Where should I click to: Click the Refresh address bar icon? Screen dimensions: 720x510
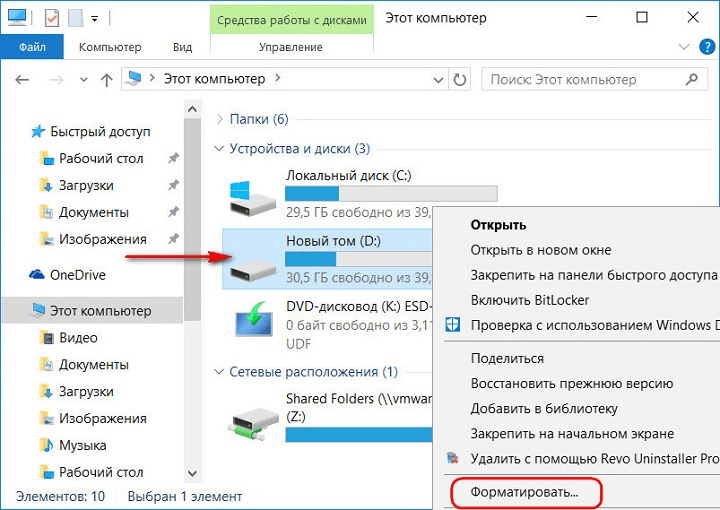[x=460, y=80]
